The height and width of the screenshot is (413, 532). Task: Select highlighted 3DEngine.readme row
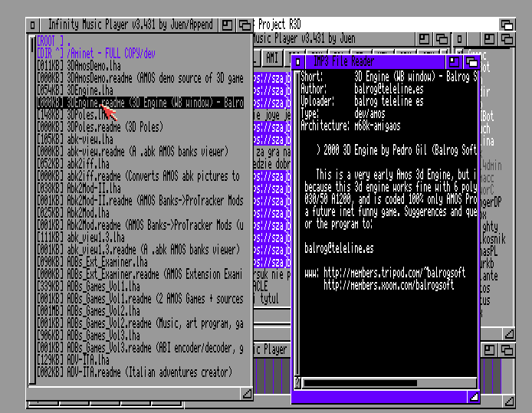coord(140,103)
